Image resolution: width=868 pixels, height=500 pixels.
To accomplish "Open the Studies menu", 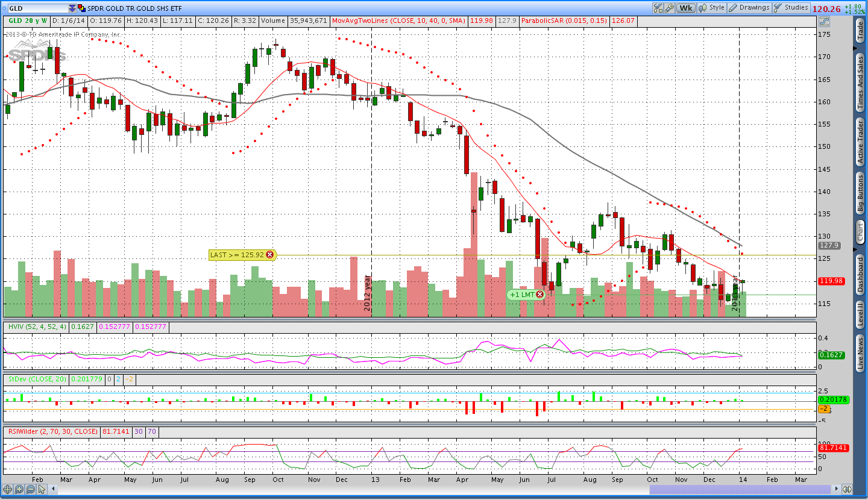I will 791,8.
